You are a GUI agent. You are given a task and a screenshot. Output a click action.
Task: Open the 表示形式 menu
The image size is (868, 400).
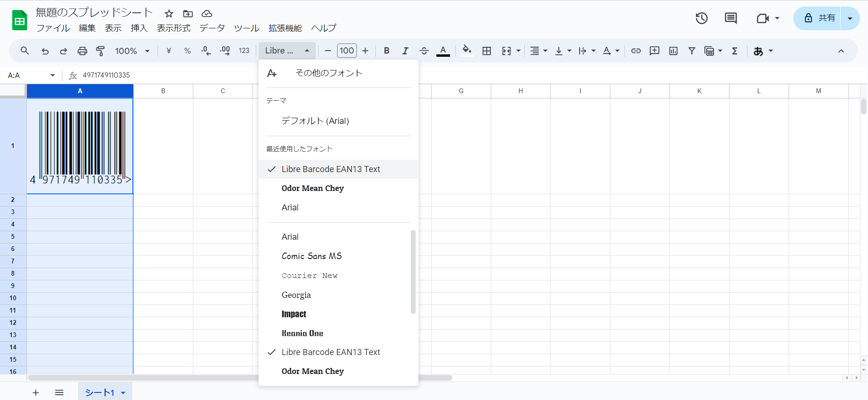tap(174, 28)
